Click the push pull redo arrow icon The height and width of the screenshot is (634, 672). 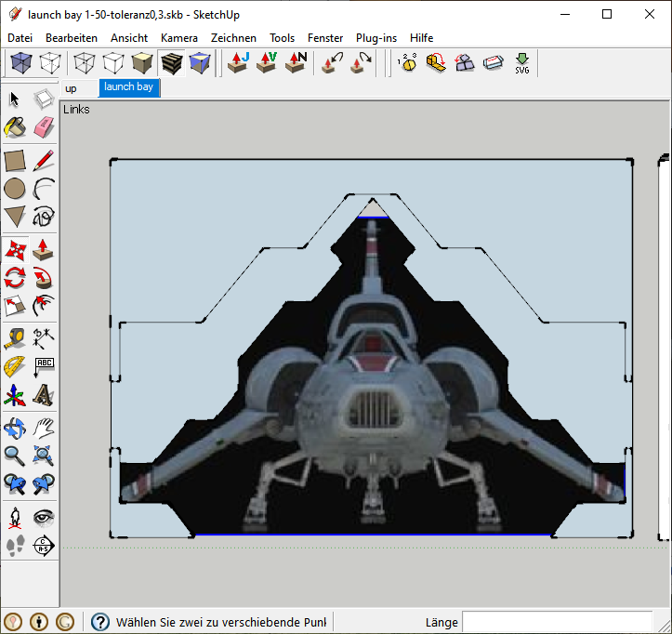[x=361, y=63]
